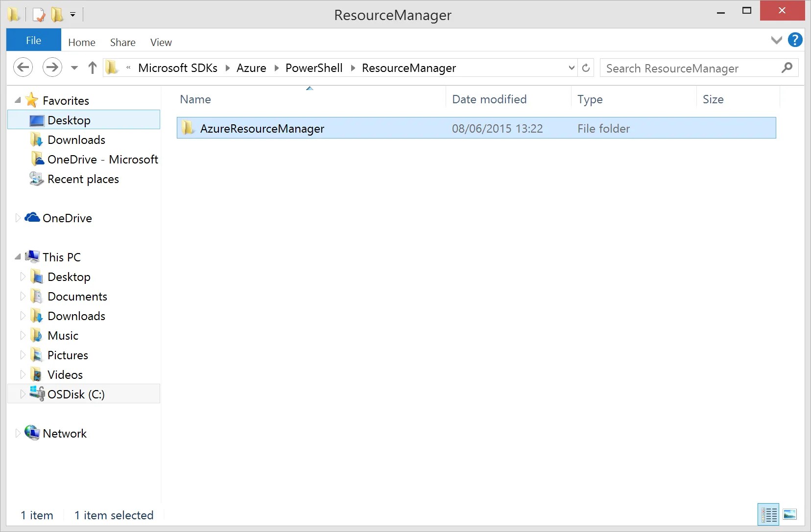Expand the OneDrive tree node
Image resolution: width=811 pixels, height=532 pixels.
tap(18, 218)
